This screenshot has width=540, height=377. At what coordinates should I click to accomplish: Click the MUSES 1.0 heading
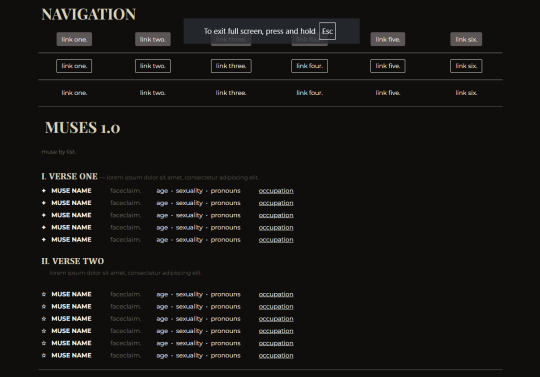(x=82, y=128)
